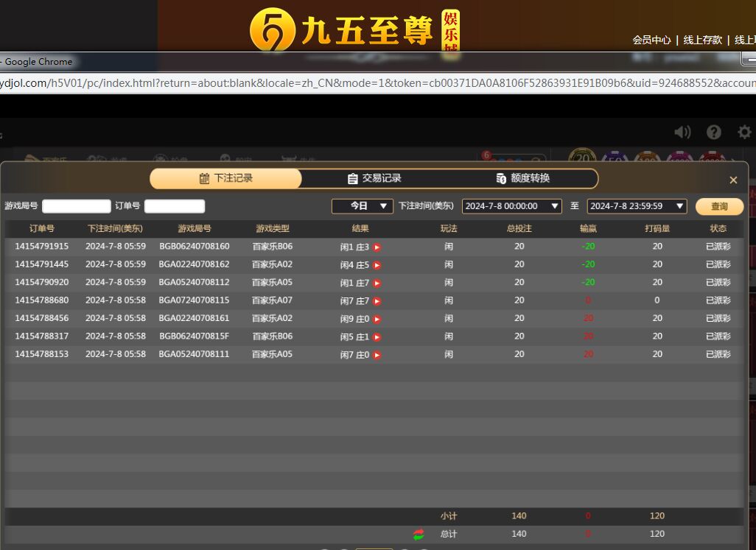Focus the 订单号 input field
This screenshot has height=550, width=756.
point(175,206)
